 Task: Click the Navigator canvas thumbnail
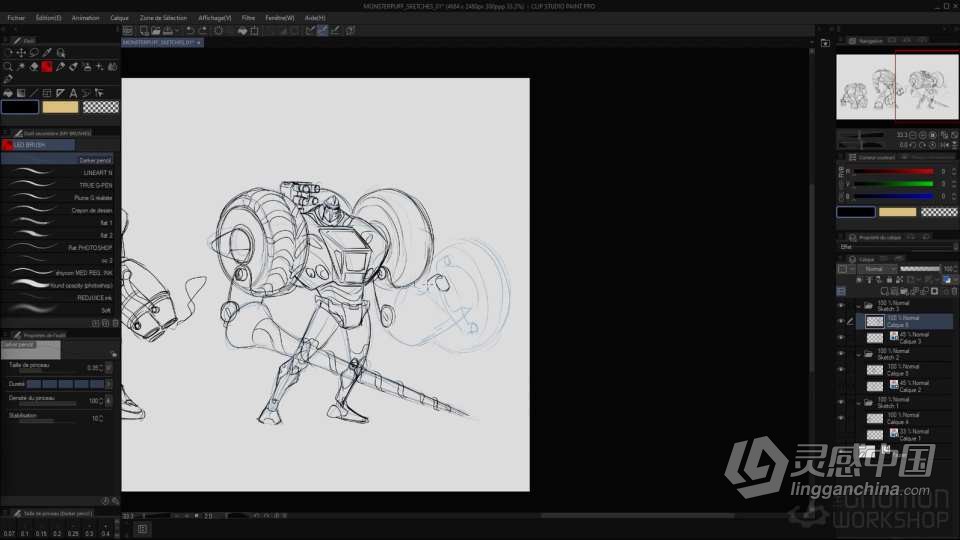[x=897, y=87]
